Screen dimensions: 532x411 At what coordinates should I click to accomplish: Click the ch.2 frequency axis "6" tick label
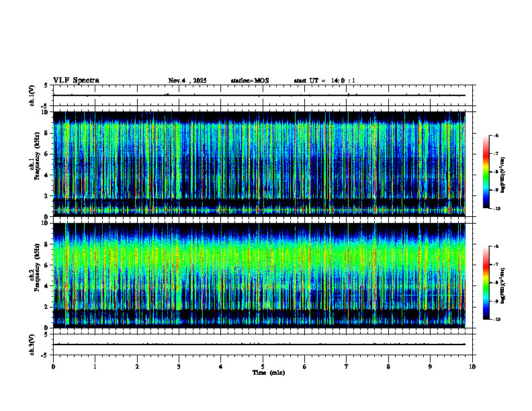coord(46,265)
